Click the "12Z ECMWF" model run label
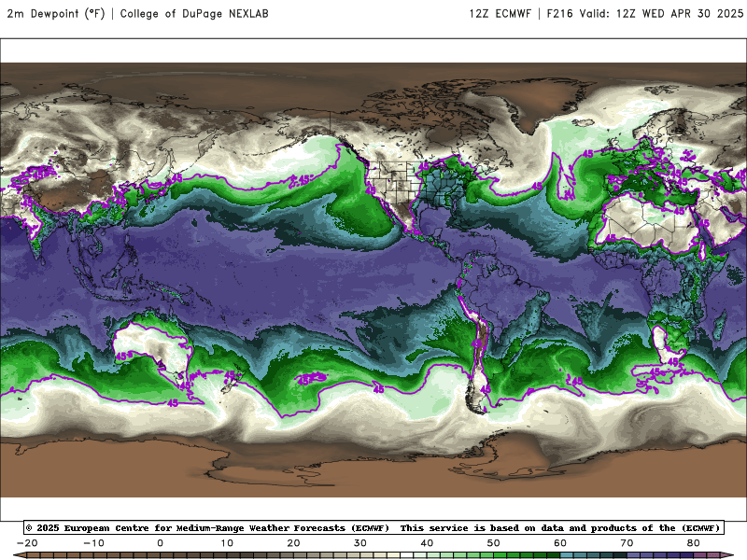 tap(500, 13)
